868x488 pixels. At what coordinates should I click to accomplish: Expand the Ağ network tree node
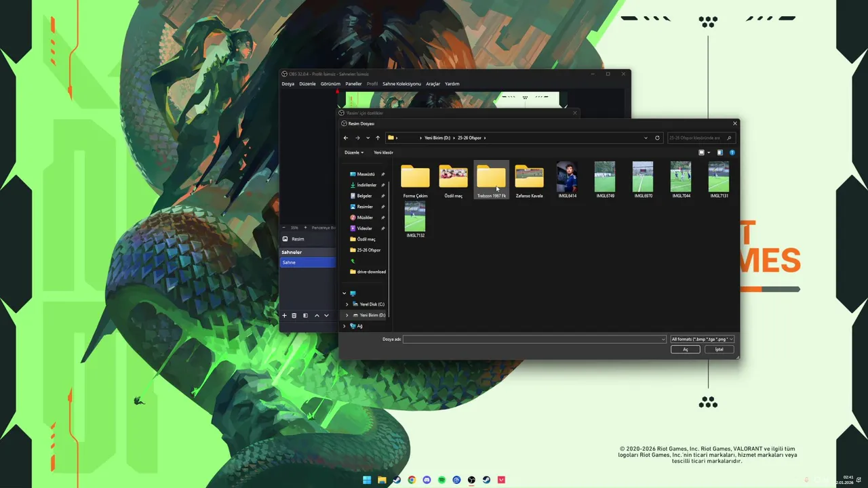coord(344,326)
